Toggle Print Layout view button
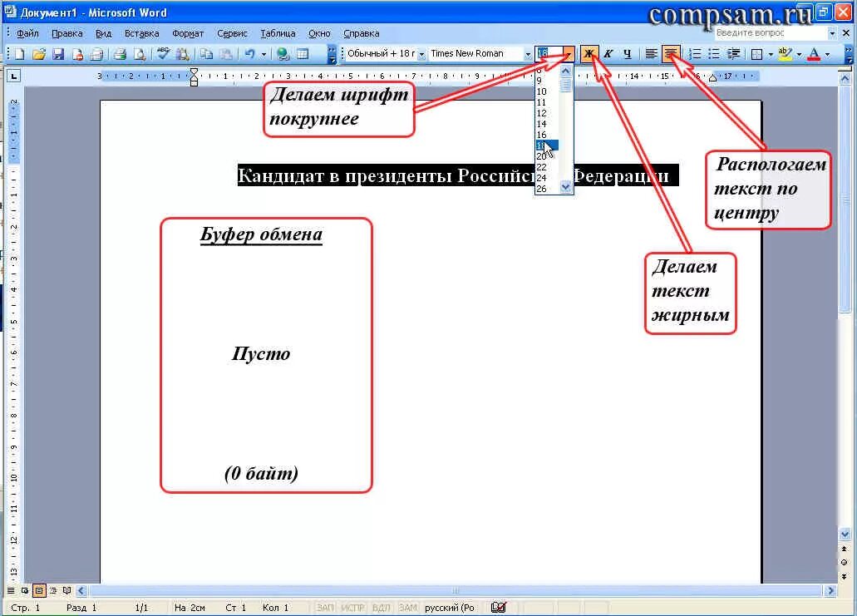The width and height of the screenshot is (857, 616). [39, 591]
